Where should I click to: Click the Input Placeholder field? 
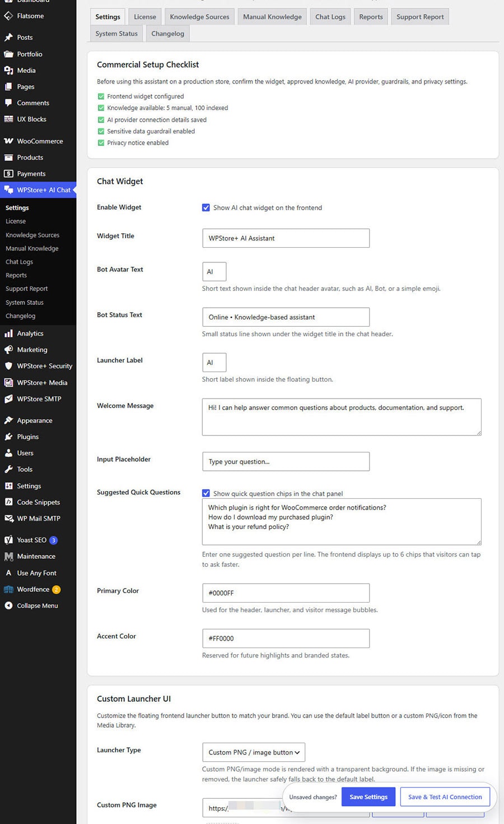tap(286, 462)
